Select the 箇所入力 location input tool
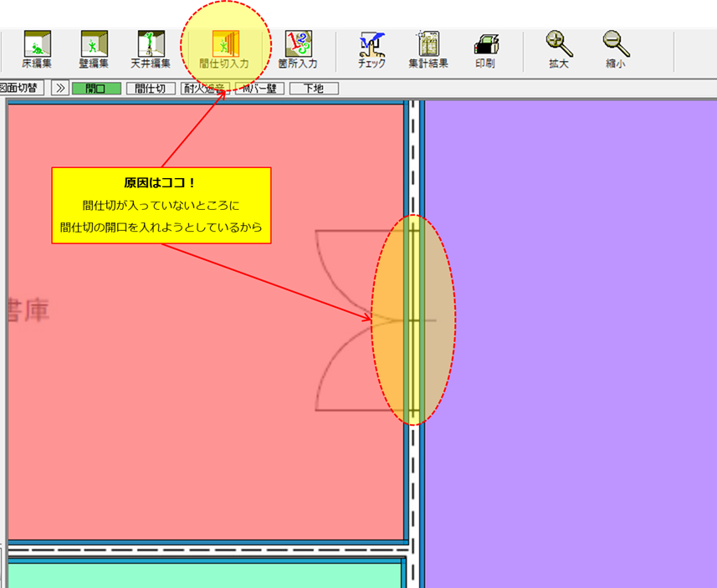This screenshot has width=717, height=588. [298, 49]
